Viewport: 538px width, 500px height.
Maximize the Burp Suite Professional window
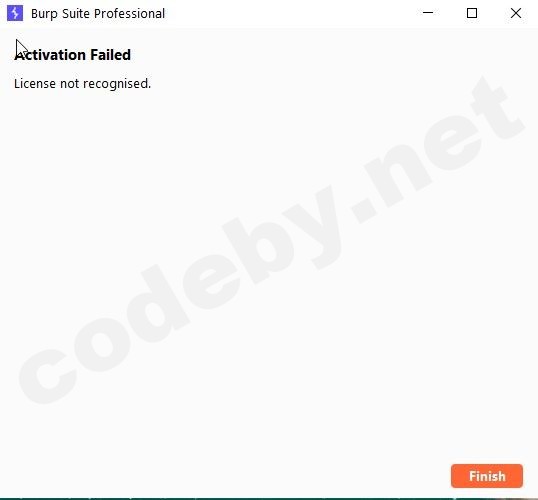[x=472, y=13]
